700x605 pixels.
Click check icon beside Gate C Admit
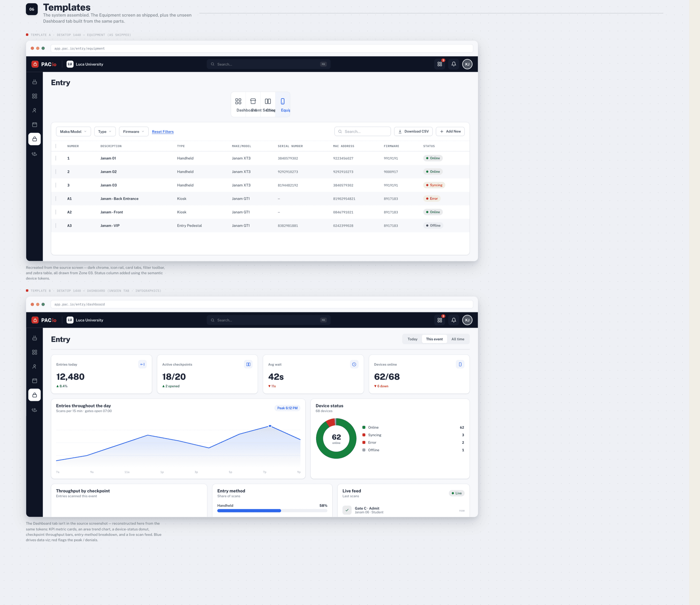click(347, 510)
